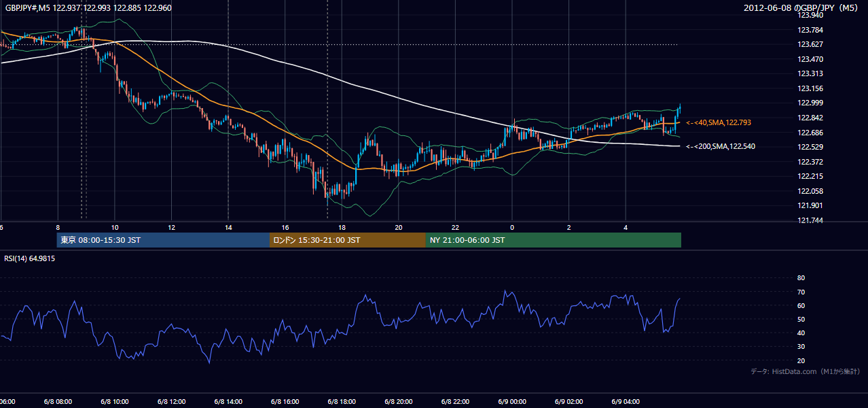Click price axis value 122.842
This screenshot has width=868, height=408.
tap(810, 118)
